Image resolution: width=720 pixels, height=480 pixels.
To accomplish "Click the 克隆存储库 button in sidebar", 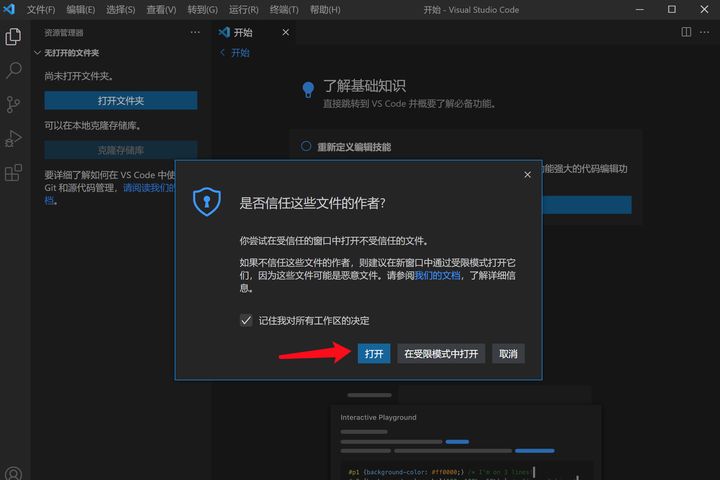I will (121, 150).
